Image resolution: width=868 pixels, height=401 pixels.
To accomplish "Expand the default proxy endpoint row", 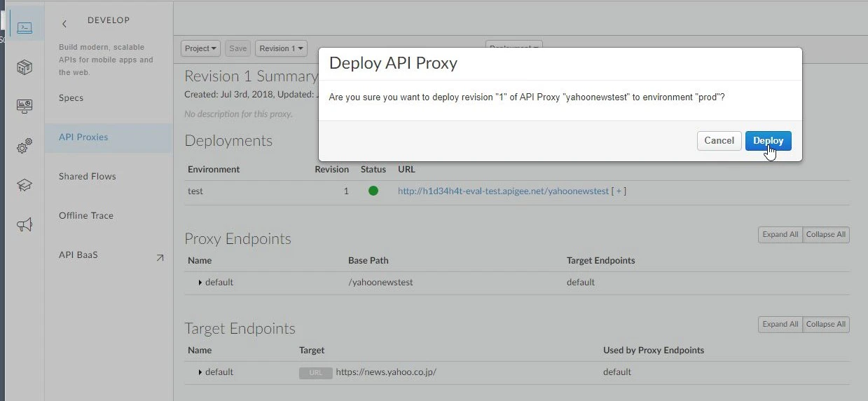I will (x=200, y=283).
